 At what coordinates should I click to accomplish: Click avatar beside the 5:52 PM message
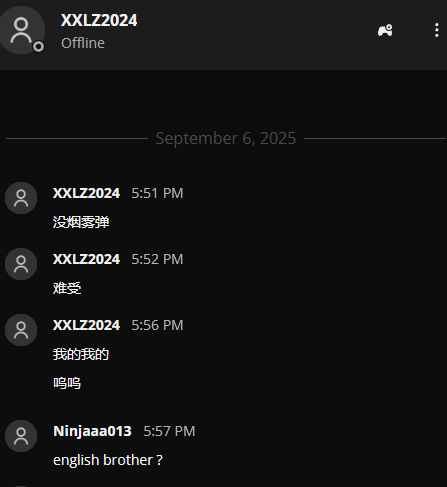[21, 264]
